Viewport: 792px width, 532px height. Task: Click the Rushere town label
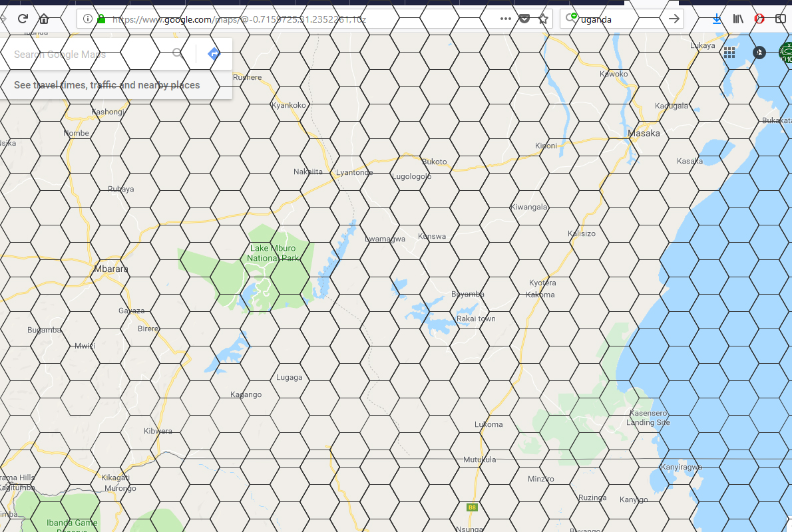[x=247, y=77]
